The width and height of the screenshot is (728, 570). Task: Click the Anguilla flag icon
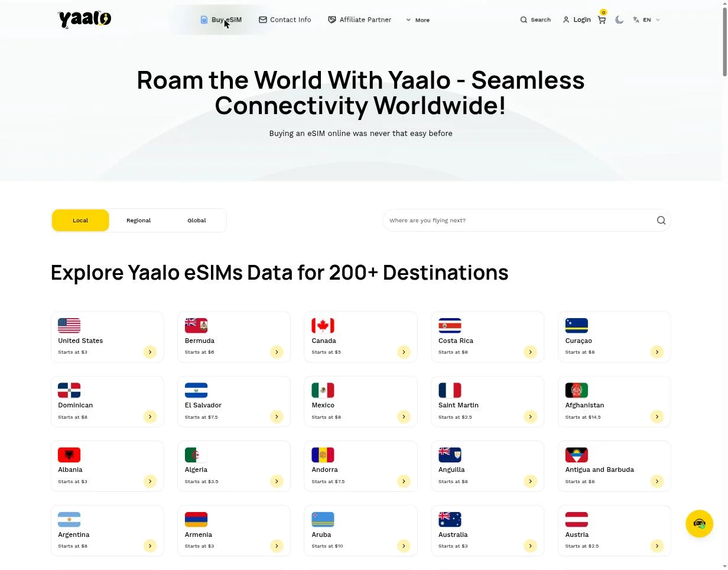pyautogui.click(x=450, y=455)
